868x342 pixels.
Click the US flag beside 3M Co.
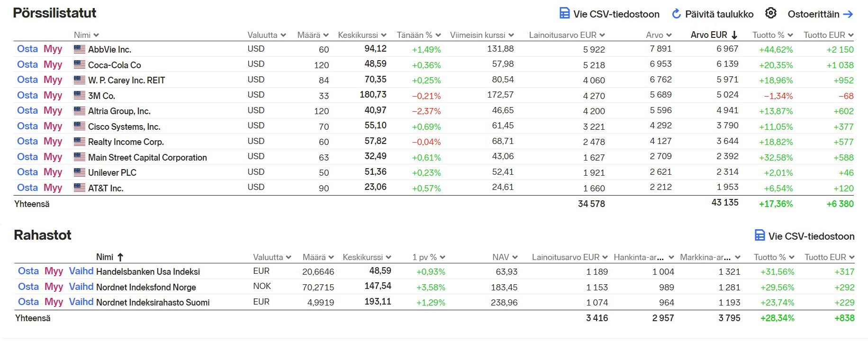(x=80, y=95)
